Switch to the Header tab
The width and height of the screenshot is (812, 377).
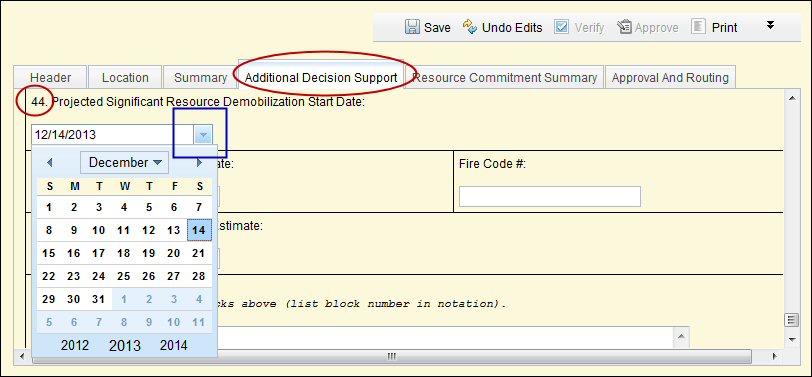coord(50,78)
